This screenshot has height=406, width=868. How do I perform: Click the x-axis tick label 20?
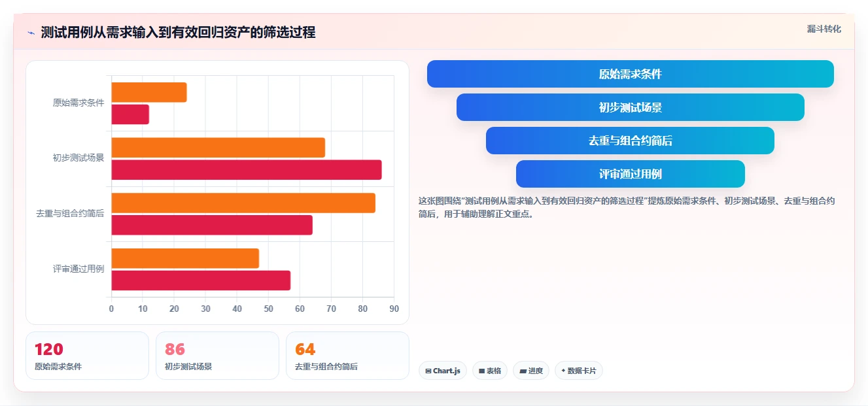tap(174, 309)
